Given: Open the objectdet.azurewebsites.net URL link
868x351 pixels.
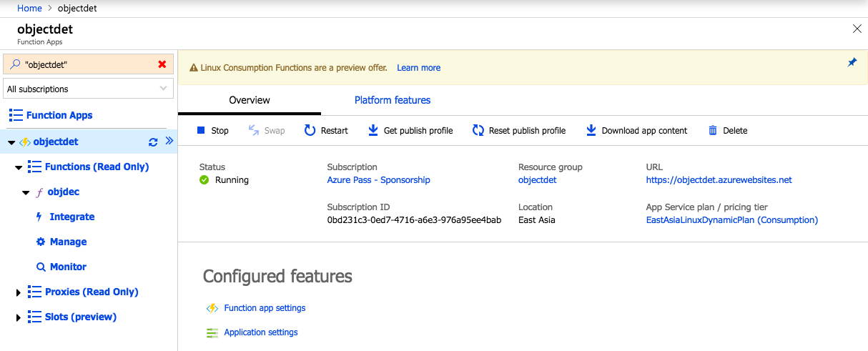Looking at the screenshot, I should [x=719, y=180].
